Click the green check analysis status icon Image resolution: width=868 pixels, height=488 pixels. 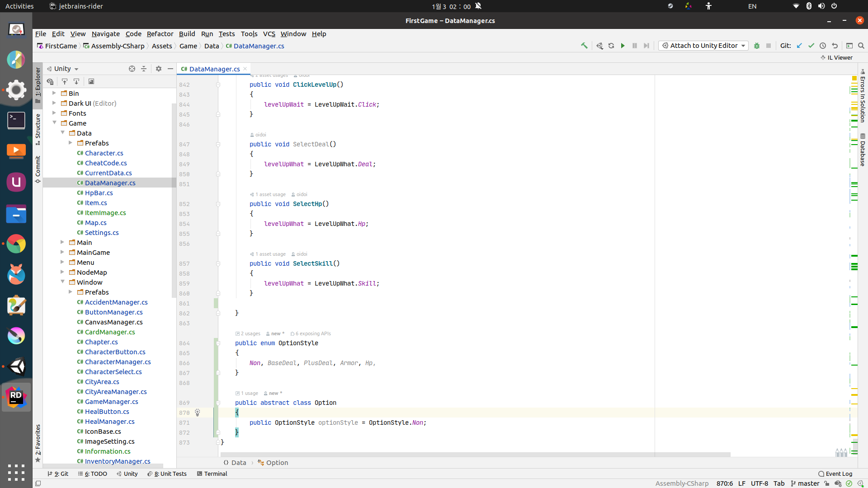pyautogui.click(x=849, y=483)
